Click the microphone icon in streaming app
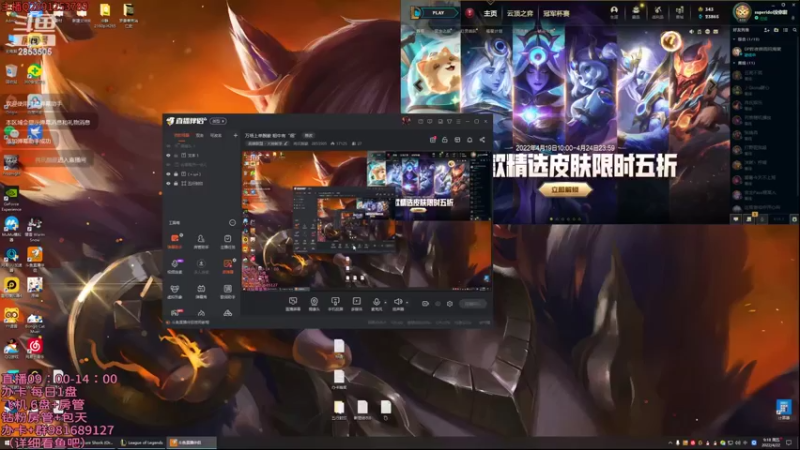Screen dimensions: 800x450 tap(376, 304)
